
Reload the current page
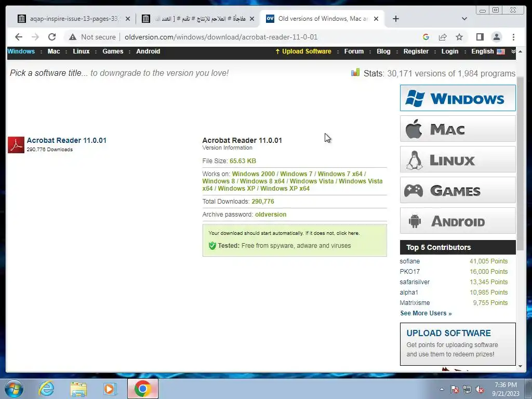pyautogui.click(x=52, y=37)
